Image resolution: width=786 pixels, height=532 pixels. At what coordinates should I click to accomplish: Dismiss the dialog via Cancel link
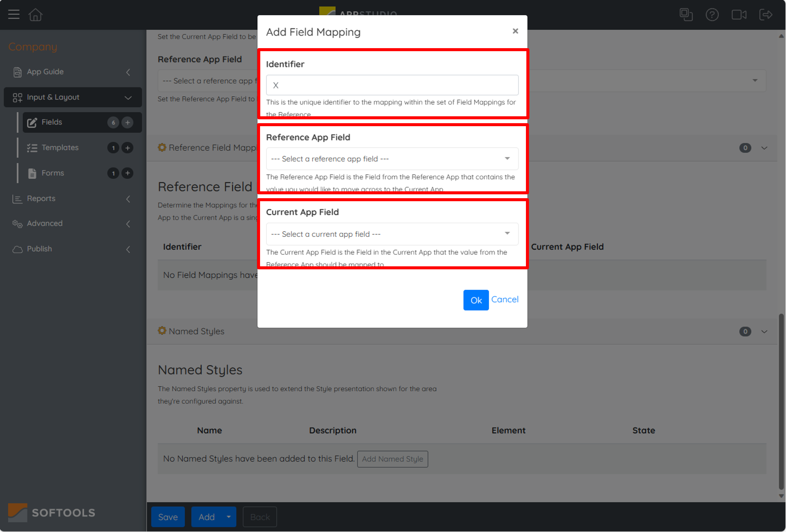coord(505,299)
